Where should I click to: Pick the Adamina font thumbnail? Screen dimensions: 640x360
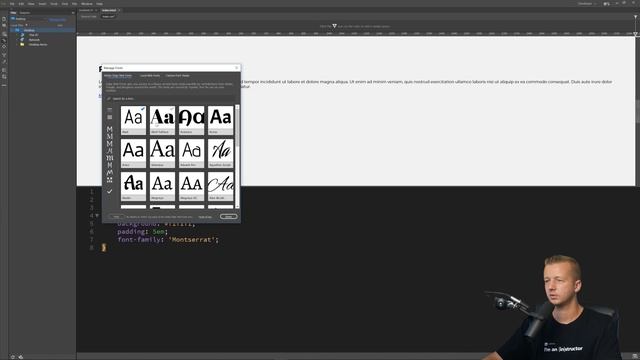click(162, 153)
